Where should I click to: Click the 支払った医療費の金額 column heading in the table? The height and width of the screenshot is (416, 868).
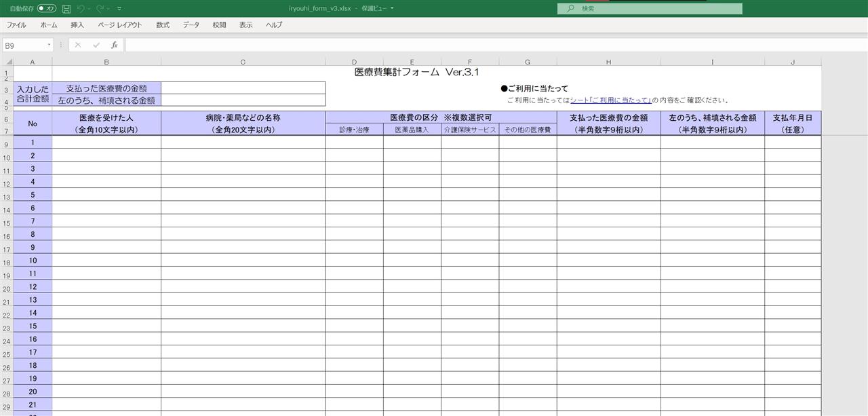tap(609, 124)
